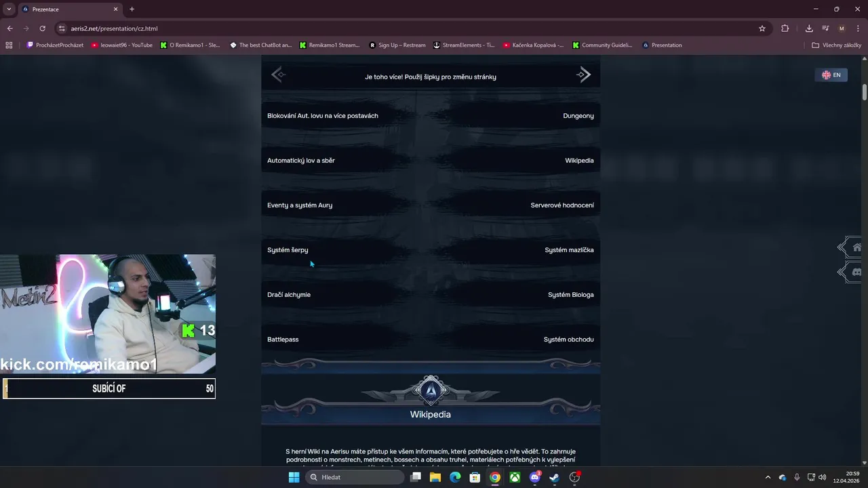Open 'Remikamo1 Stream...' bookmark
The image size is (868, 488).
click(x=330, y=45)
